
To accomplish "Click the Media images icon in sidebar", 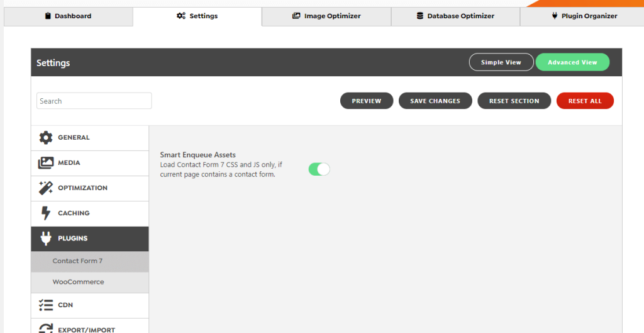I will click(45, 163).
